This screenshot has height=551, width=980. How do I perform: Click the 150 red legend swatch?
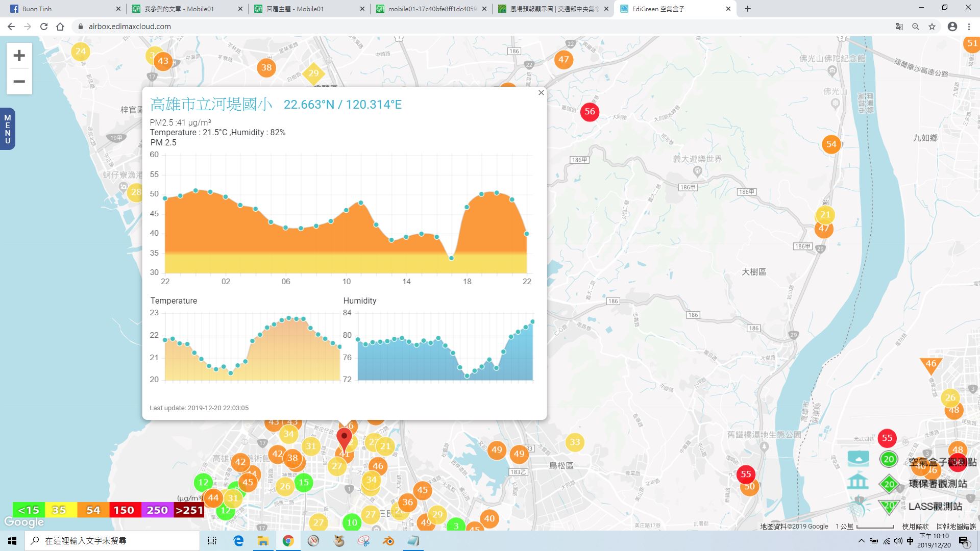click(124, 510)
